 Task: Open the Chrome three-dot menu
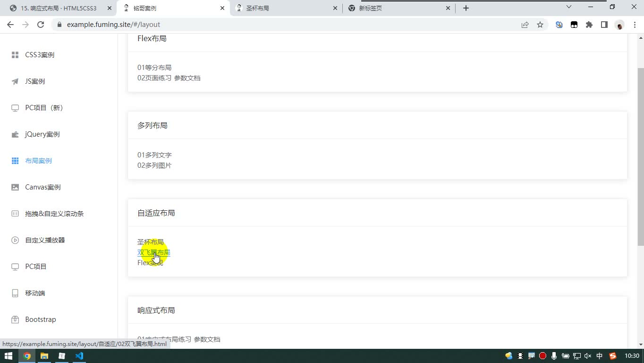click(x=635, y=25)
